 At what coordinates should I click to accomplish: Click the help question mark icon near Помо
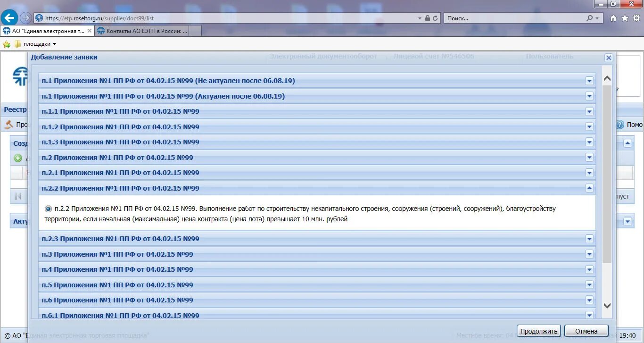pyautogui.click(x=620, y=125)
